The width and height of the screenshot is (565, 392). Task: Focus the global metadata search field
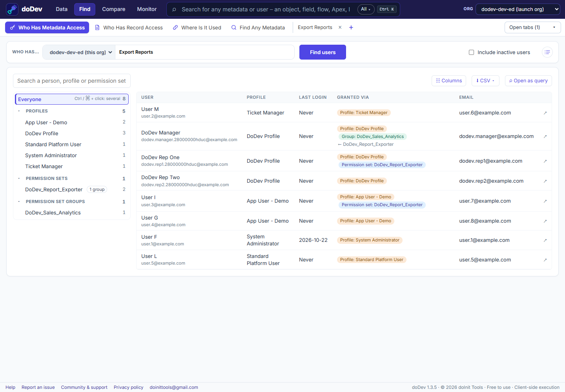266,9
